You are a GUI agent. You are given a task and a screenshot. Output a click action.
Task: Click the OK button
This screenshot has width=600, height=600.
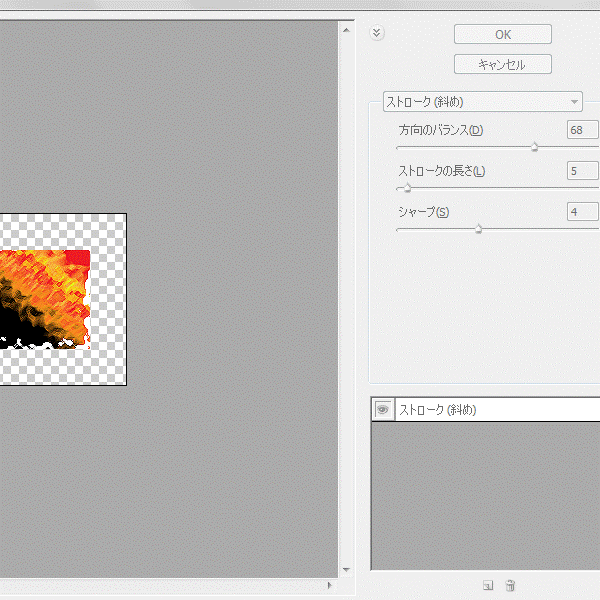(502, 34)
